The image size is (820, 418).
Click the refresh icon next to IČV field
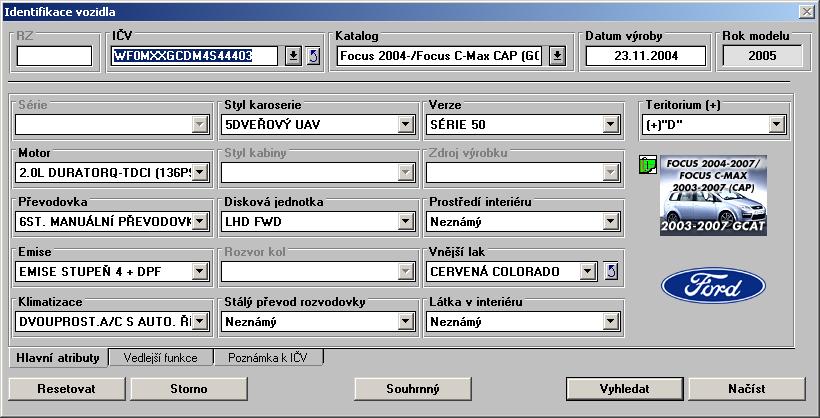tap(312, 55)
